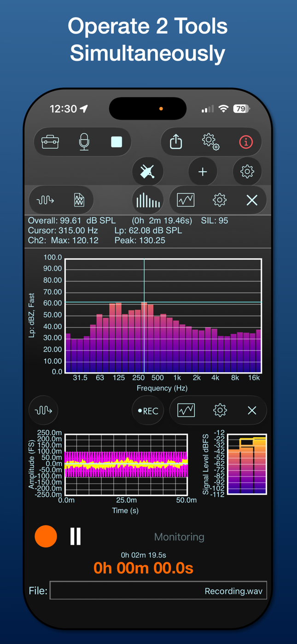Open the spectrum tool's graph chart icon
This screenshot has height=644, width=297.
(x=186, y=200)
